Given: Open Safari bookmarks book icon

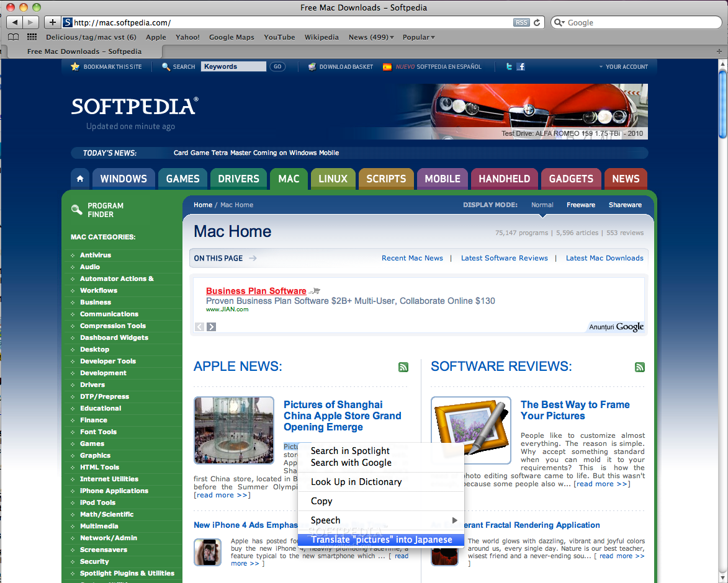Looking at the screenshot, I should click(x=14, y=37).
